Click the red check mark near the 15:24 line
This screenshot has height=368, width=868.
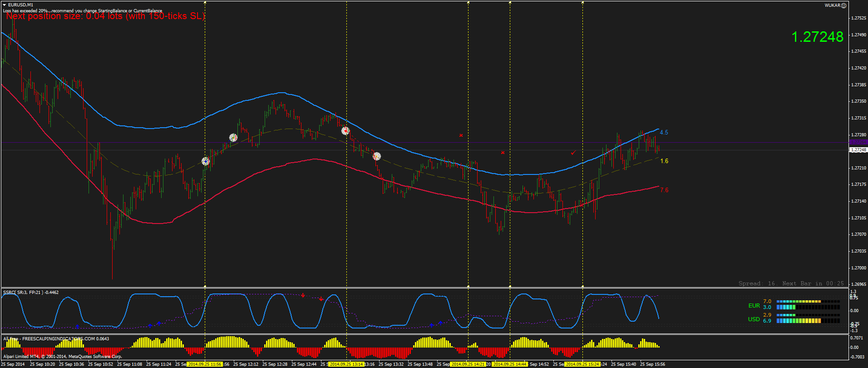[x=573, y=153]
